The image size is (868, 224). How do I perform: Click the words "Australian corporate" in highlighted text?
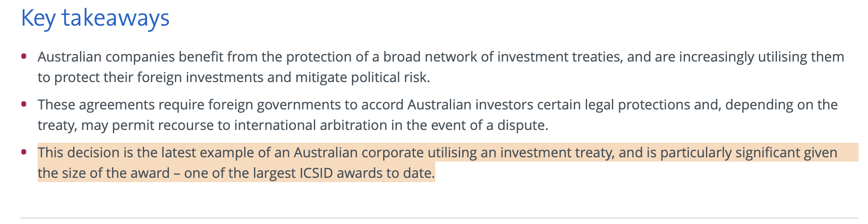(x=359, y=153)
